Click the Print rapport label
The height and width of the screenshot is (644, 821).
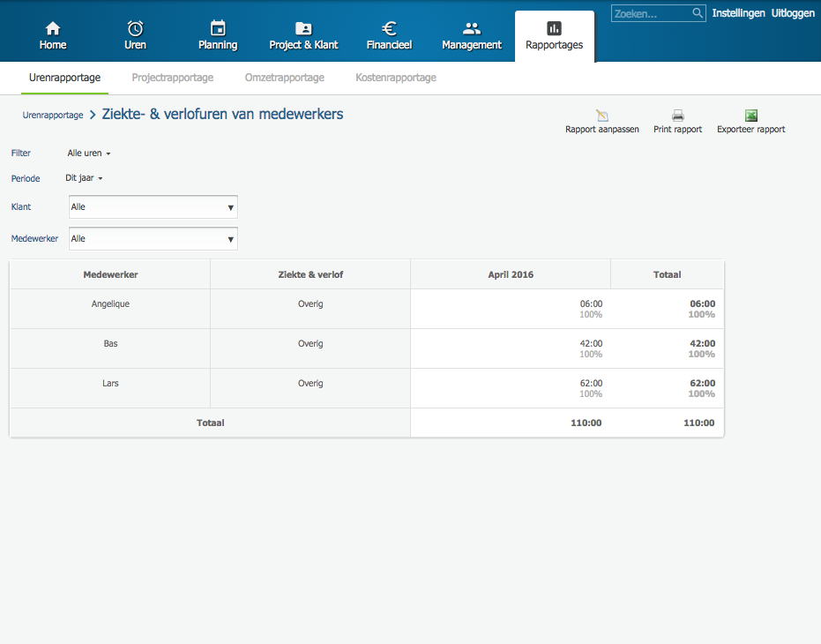tap(677, 130)
